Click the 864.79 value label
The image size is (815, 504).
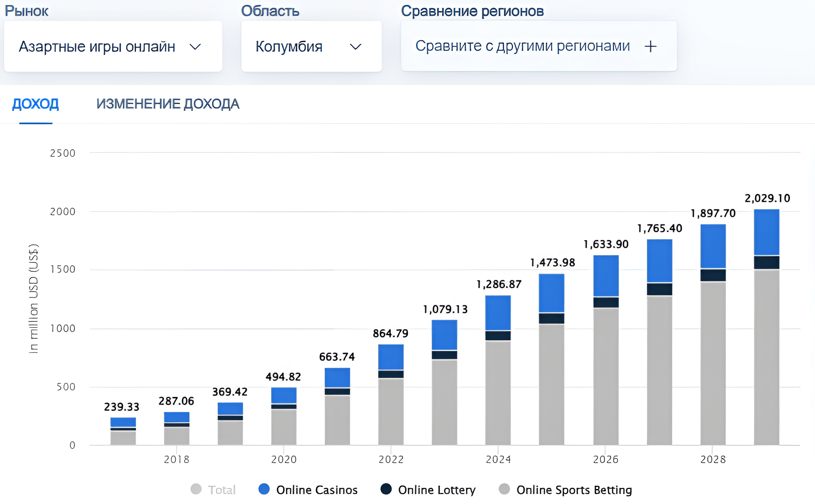click(x=391, y=334)
